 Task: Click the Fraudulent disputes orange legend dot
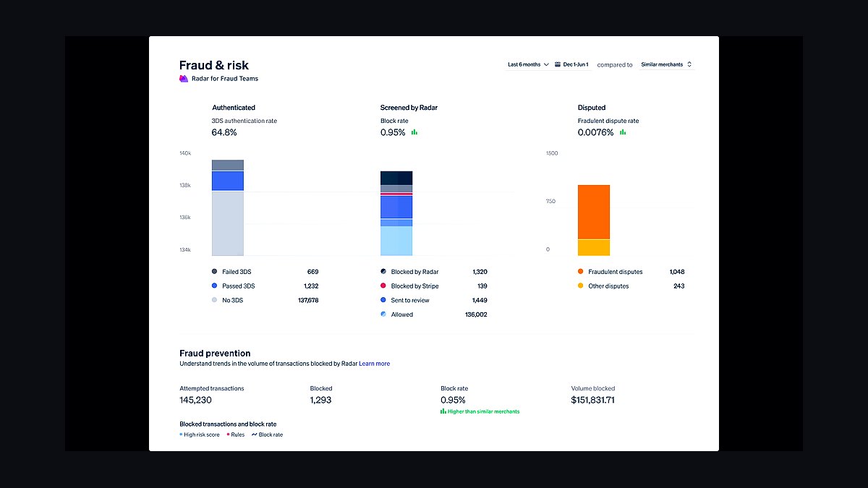coord(581,272)
